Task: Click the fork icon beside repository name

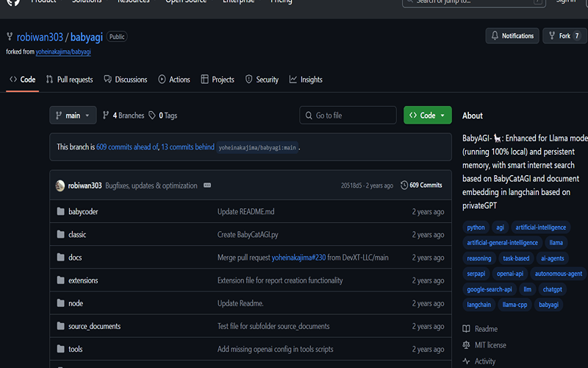Action: click(10, 36)
